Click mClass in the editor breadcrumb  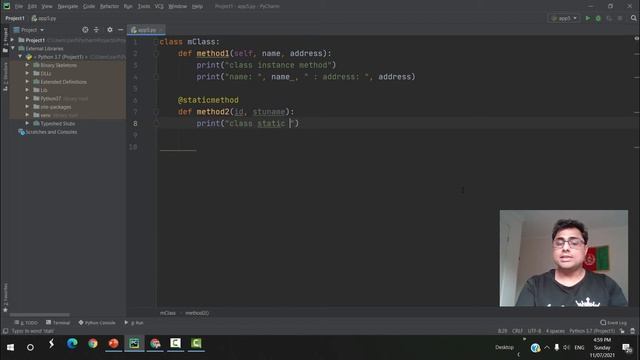[168, 313]
